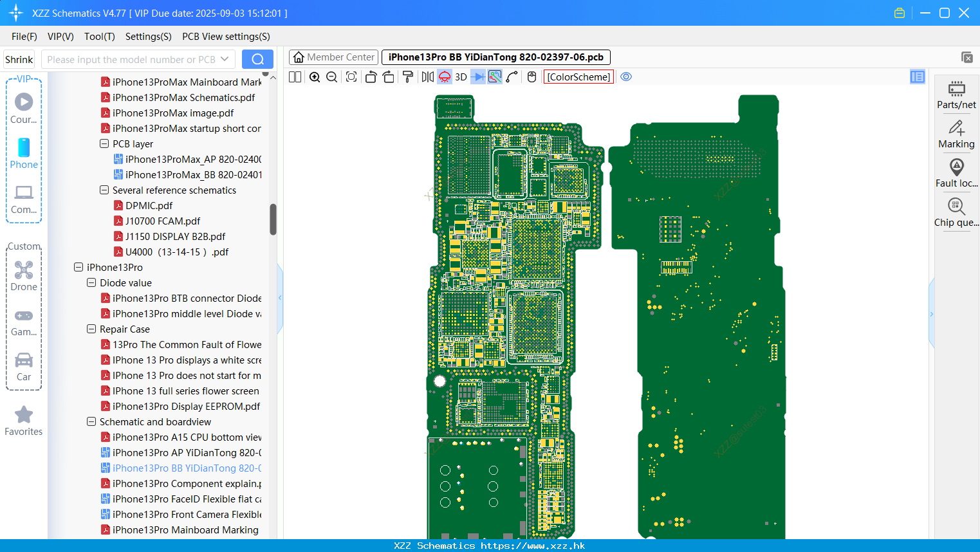Open DPMIC.pdf in the file tree
The height and width of the screenshot is (552, 980).
[149, 206]
